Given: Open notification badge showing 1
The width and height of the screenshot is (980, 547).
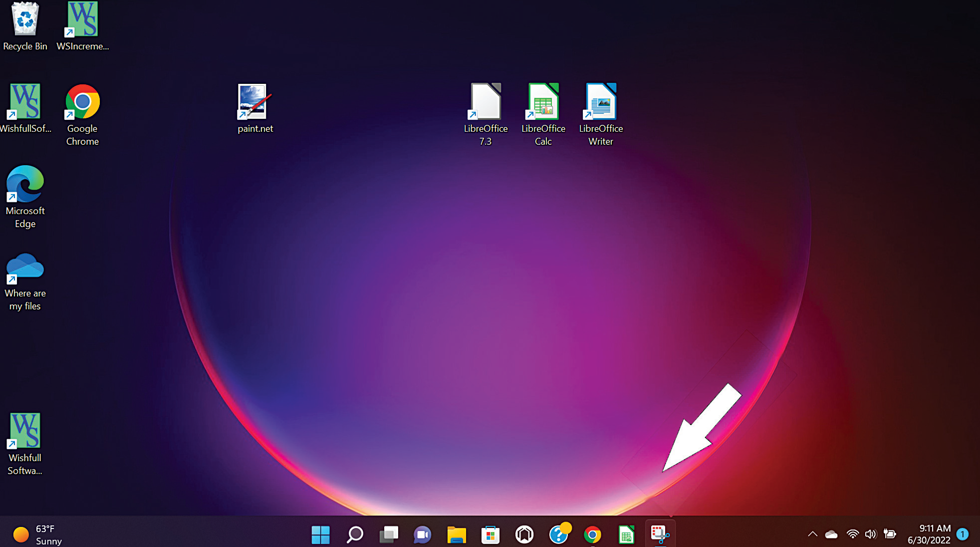Looking at the screenshot, I should 963,534.
